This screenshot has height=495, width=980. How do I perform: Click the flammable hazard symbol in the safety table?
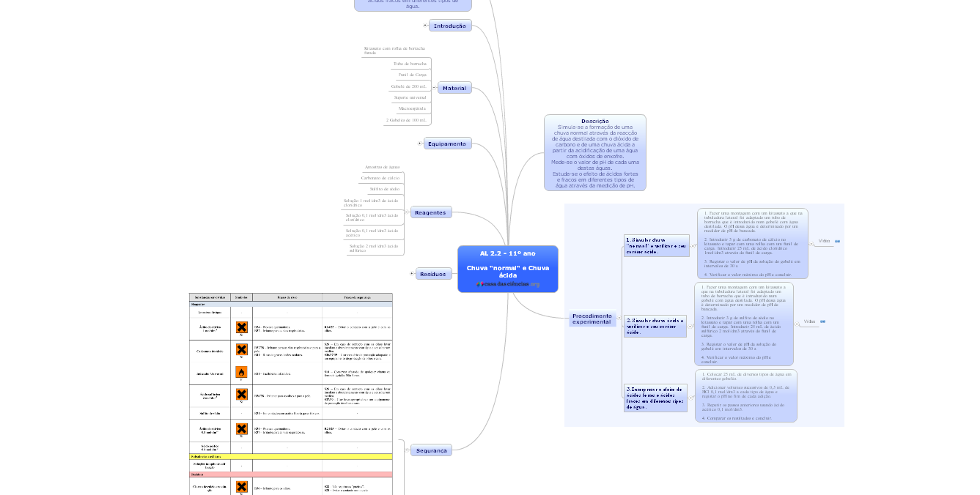[241, 373]
